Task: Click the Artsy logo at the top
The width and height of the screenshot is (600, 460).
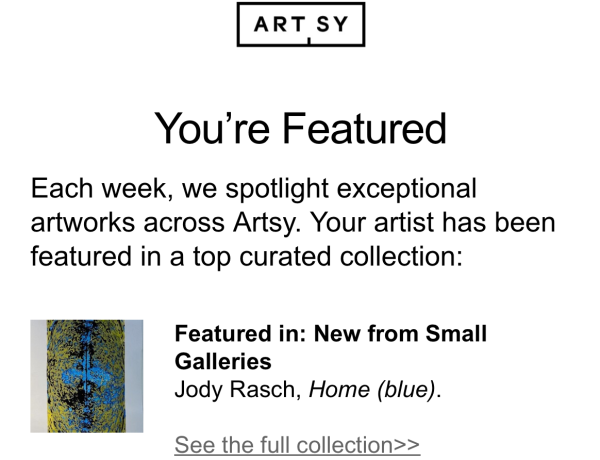Action: click(x=301, y=25)
